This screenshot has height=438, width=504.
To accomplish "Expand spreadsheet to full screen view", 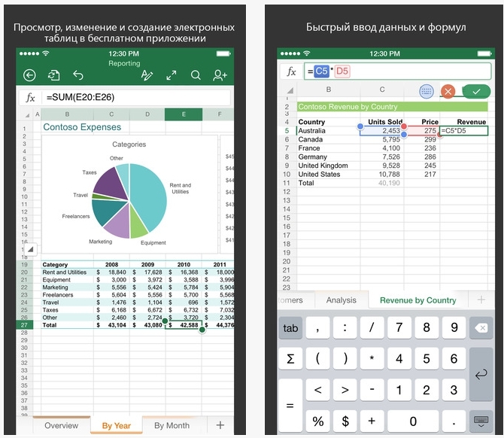I will point(172,75).
